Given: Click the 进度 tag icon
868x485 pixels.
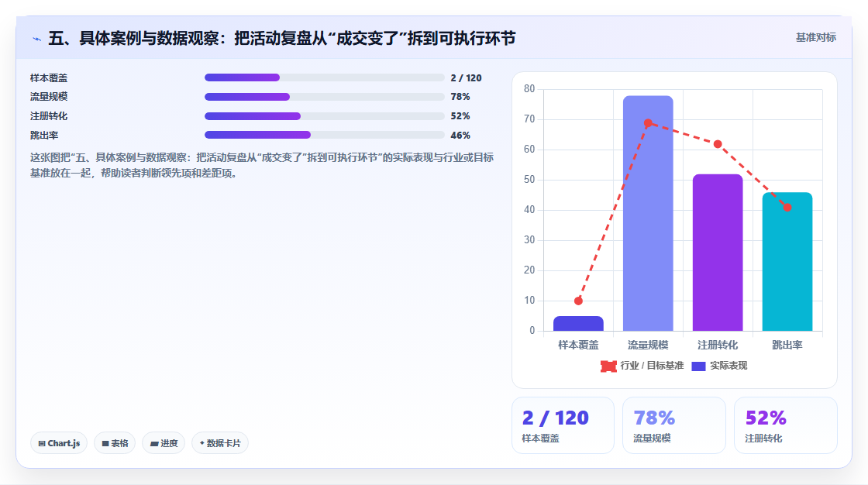Looking at the screenshot, I should tap(154, 443).
